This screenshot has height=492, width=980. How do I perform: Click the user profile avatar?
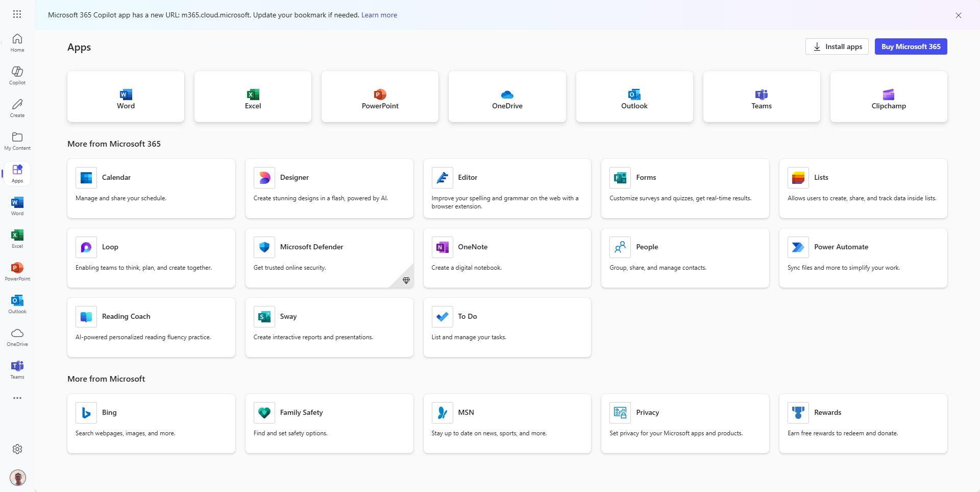(x=18, y=478)
